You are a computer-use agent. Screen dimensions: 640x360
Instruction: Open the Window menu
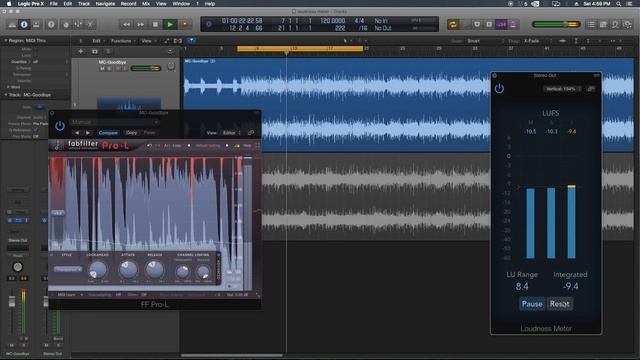point(181,4)
